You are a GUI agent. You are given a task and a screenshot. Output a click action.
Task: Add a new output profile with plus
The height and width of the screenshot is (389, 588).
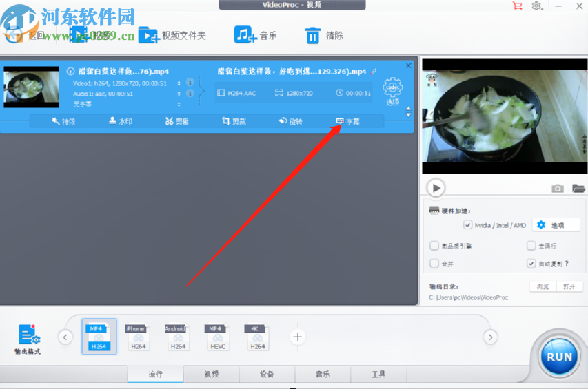point(297,337)
